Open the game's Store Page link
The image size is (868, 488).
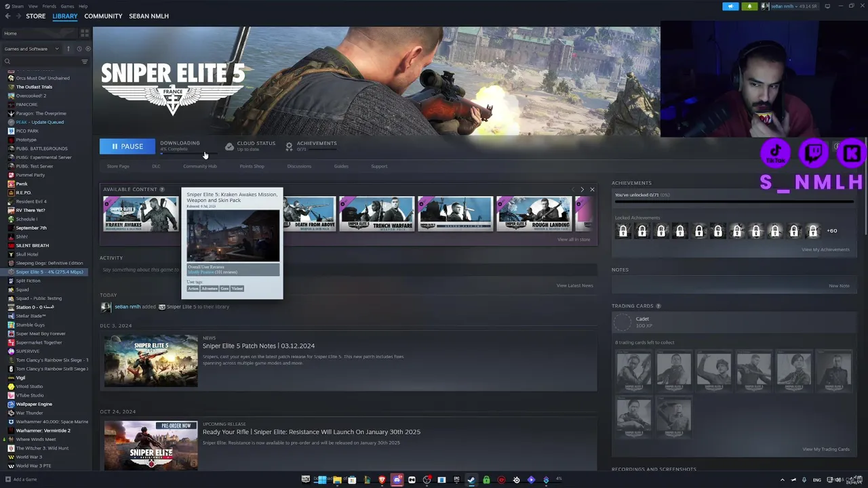118,166
